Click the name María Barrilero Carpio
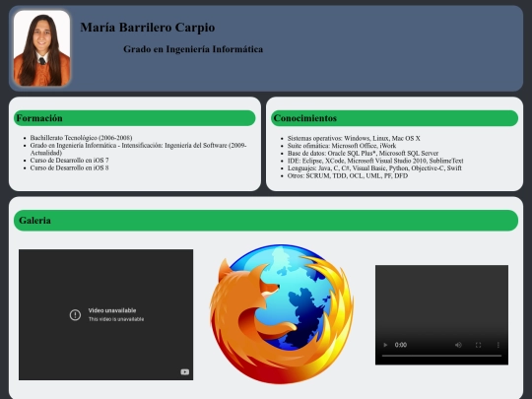532x399 pixels. pyautogui.click(x=148, y=28)
